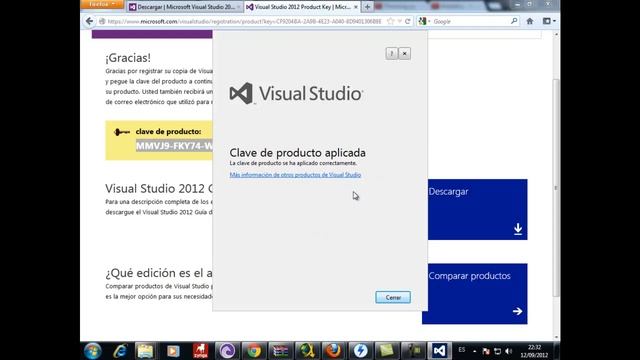Open Windows Explorer folder on taskbar
Viewport: 640px width, 360px height.
coord(145,351)
